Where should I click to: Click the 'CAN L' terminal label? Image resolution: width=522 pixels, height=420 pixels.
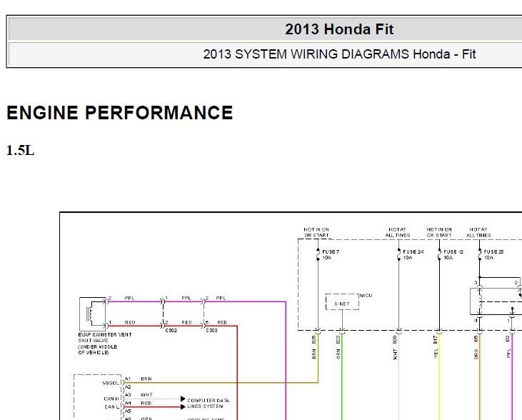(111, 406)
